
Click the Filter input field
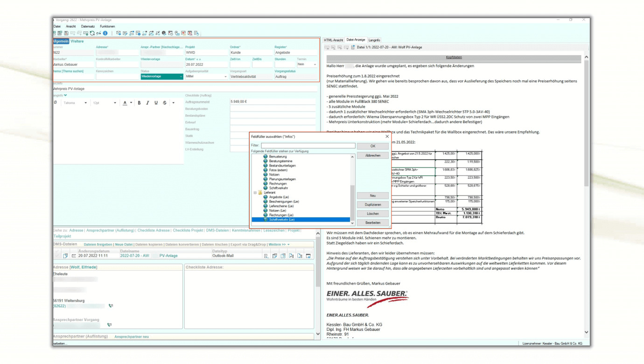point(308,146)
